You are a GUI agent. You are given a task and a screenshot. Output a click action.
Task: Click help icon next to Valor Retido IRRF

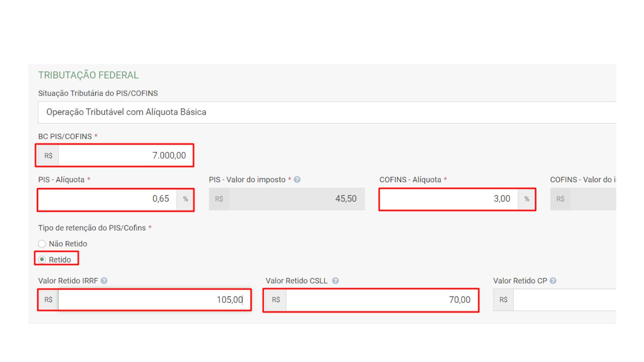tap(104, 281)
